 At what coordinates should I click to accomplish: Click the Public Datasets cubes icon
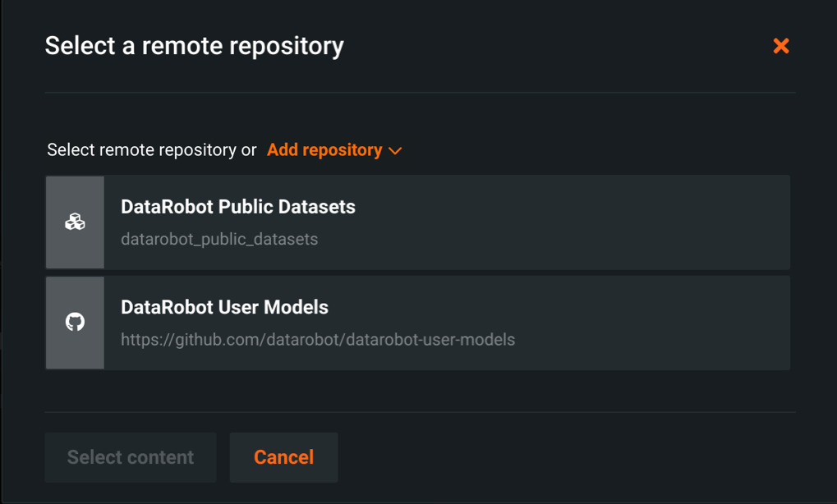75,222
